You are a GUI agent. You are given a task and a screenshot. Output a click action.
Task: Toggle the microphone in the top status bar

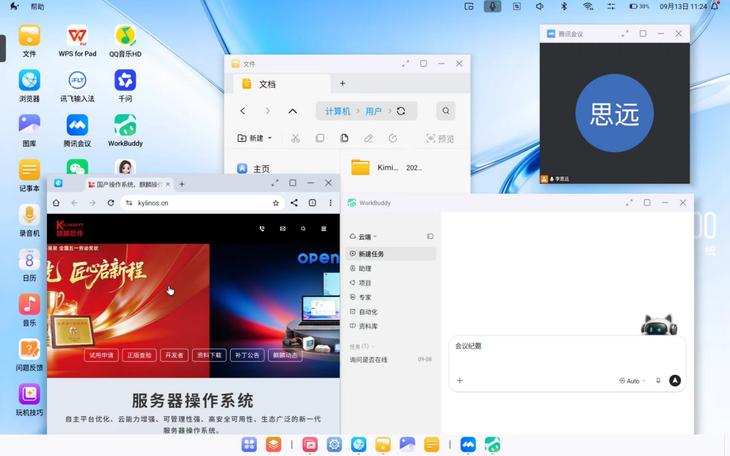(493, 7)
